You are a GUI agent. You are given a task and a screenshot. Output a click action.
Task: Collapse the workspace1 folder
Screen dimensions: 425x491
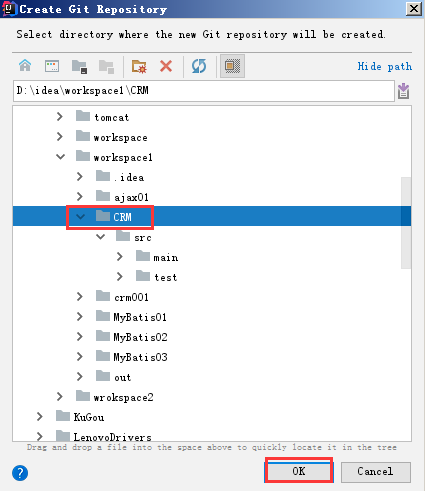(60, 156)
